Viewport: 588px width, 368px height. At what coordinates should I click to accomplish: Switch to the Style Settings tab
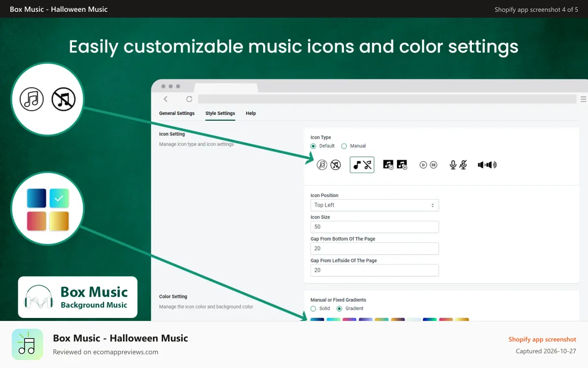pos(220,113)
